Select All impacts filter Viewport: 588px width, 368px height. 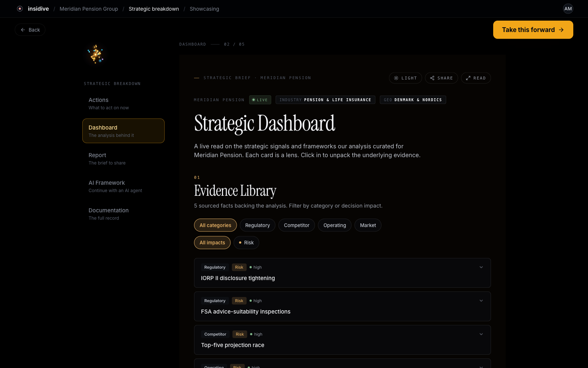(212, 243)
